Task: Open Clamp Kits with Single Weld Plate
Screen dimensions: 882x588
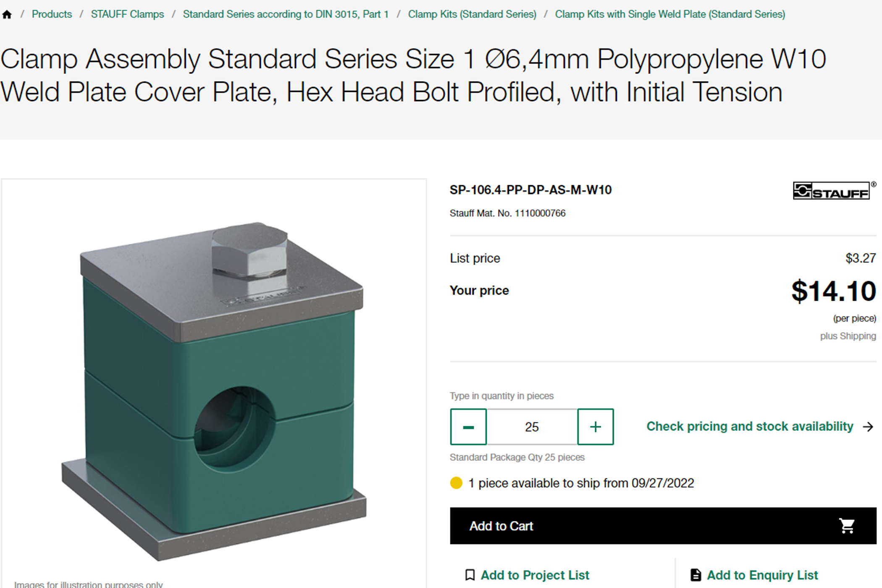Action: tap(670, 14)
